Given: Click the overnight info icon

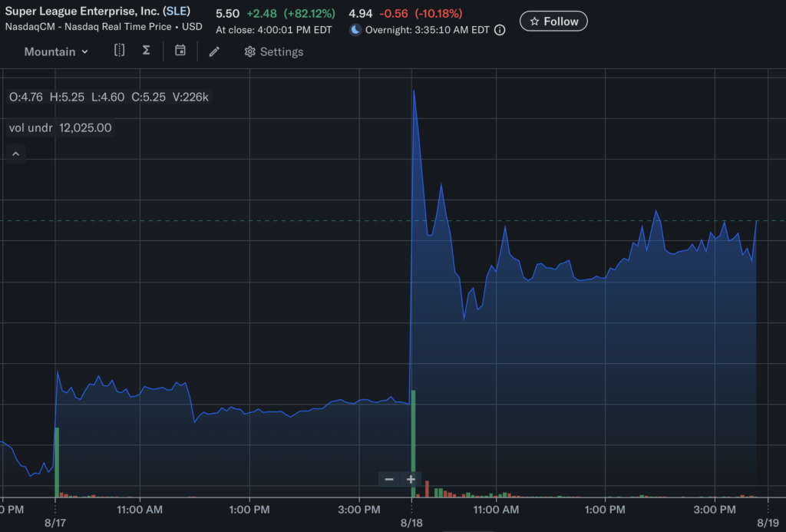Looking at the screenshot, I should (x=499, y=30).
